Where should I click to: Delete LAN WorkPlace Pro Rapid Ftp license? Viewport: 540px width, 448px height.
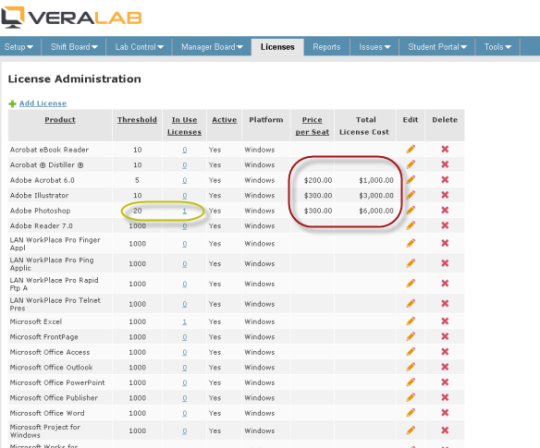point(445,283)
